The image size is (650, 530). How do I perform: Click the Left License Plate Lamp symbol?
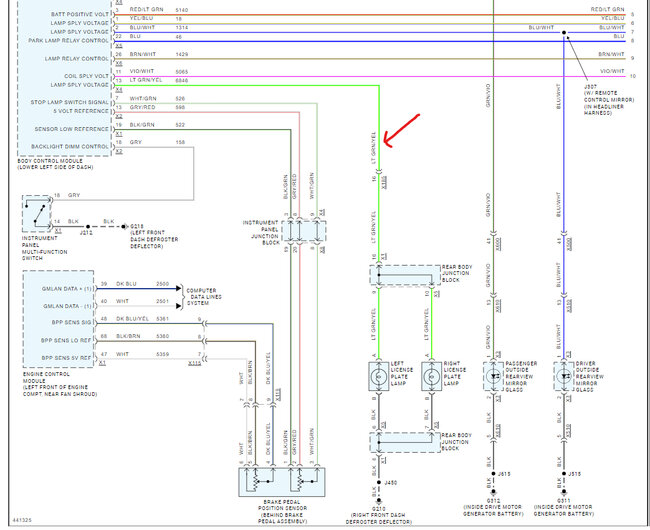(378, 377)
